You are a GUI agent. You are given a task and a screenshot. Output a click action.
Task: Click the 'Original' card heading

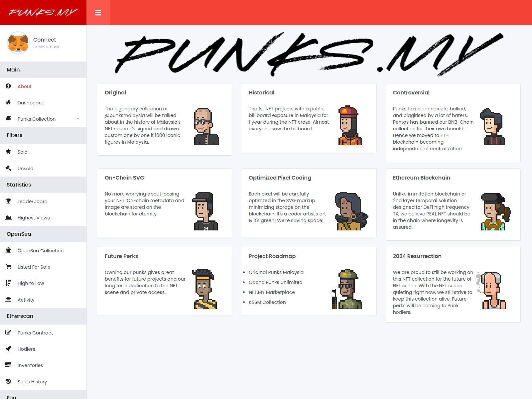115,93
